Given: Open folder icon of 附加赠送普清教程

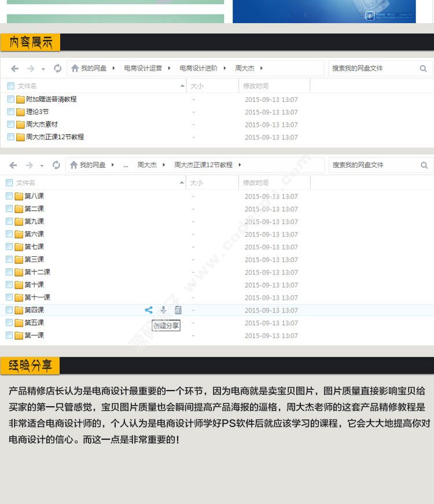Looking at the screenshot, I should click(21, 100).
